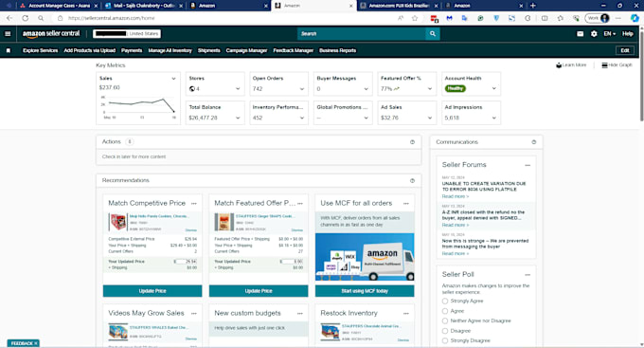Switch to Account Manager Cases Asana tab
This screenshot has height=348, width=644.
coord(59,6)
